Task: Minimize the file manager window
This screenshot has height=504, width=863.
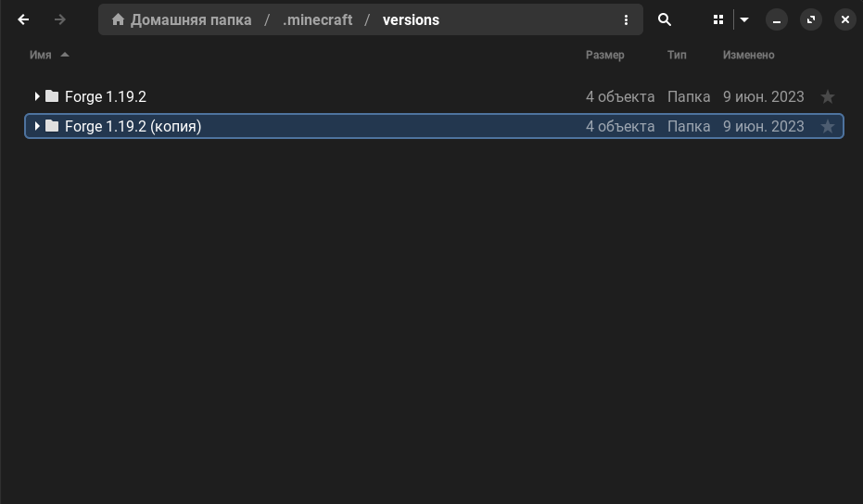Action: [x=777, y=19]
